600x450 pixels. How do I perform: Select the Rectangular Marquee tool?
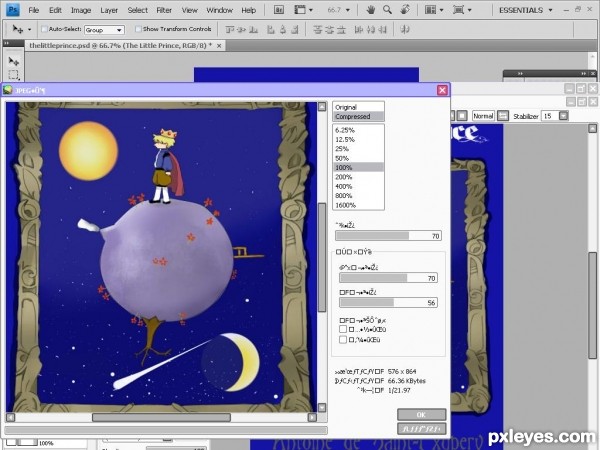14,75
